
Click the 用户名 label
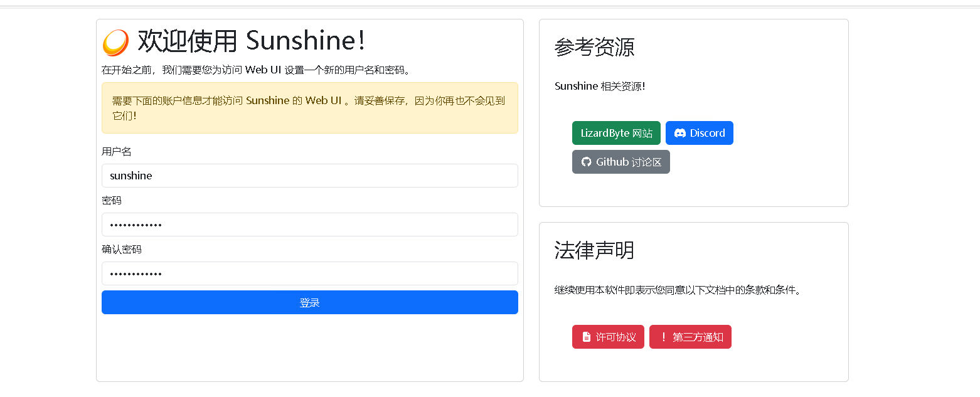tap(117, 152)
